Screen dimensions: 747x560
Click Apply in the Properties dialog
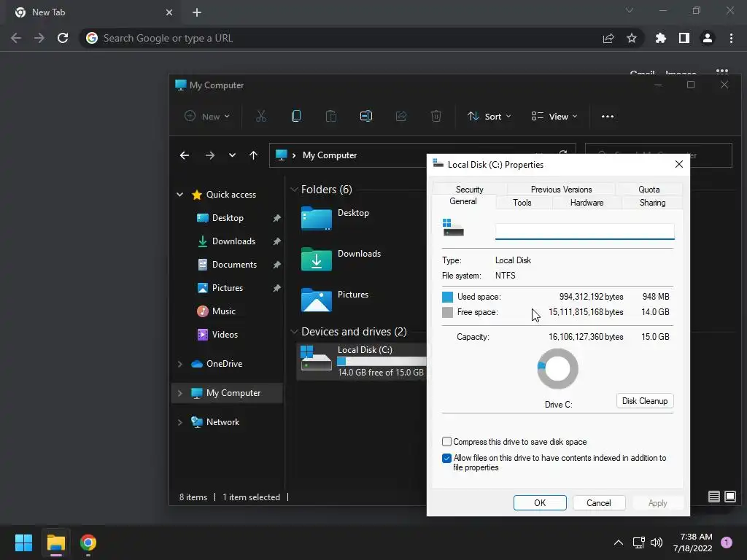click(x=657, y=503)
